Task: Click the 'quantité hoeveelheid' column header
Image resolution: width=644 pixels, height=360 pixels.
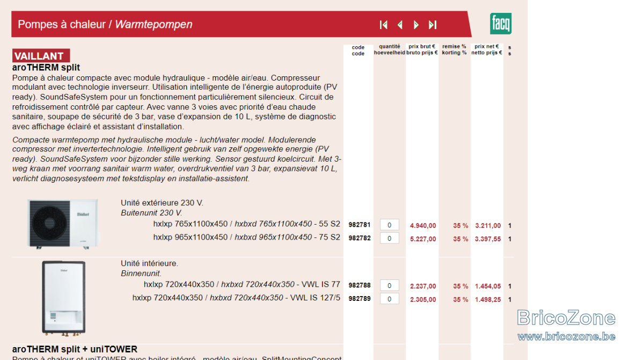Action: click(390, 49)
